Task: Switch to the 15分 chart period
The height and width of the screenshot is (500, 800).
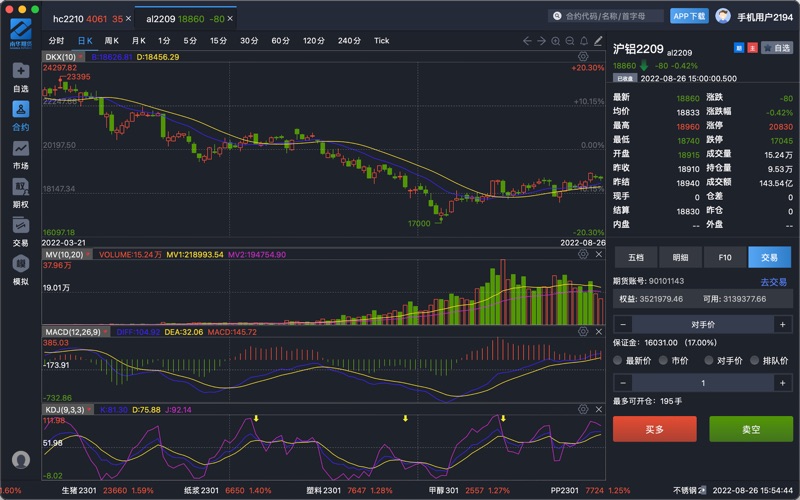Action: (218, 41)
